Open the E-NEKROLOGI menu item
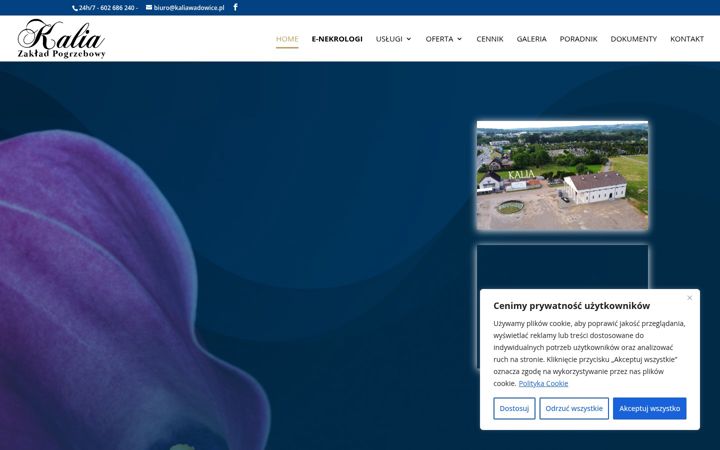Screen dimensions: 720x450 [337, 39]
